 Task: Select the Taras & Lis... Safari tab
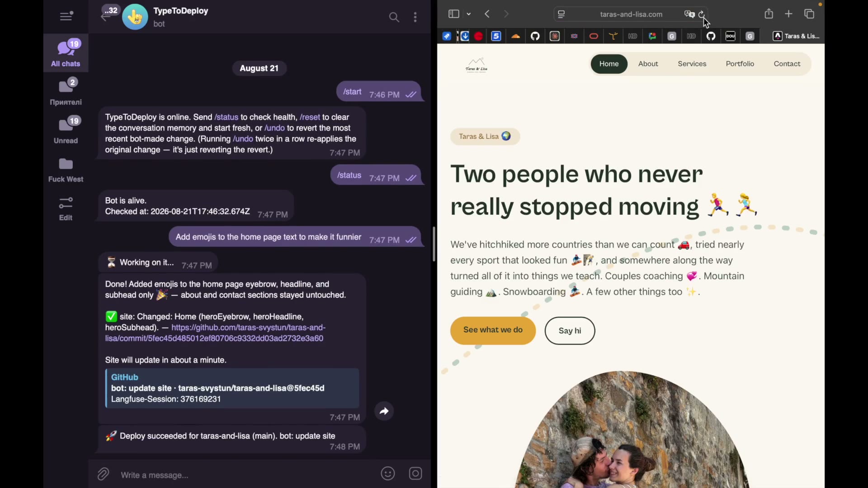(797, 36)
